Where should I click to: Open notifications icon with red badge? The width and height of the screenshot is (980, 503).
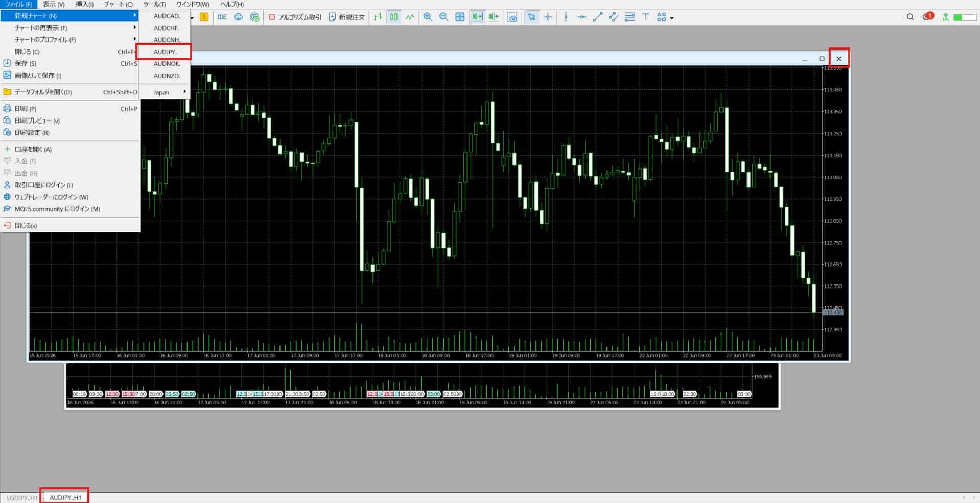point(928,17)
